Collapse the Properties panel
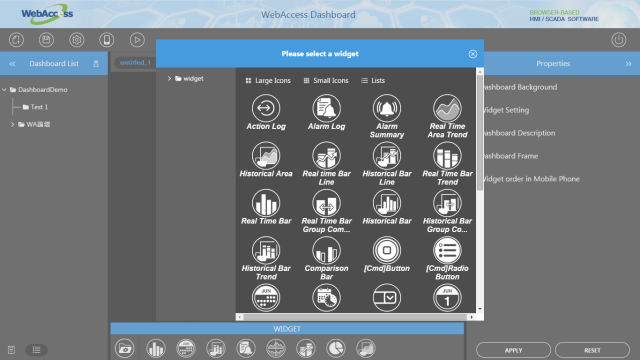 [x=629, y=64]
